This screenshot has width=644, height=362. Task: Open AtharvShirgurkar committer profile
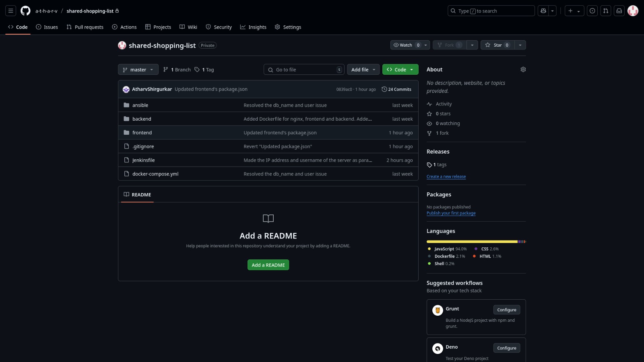(152, 89)
